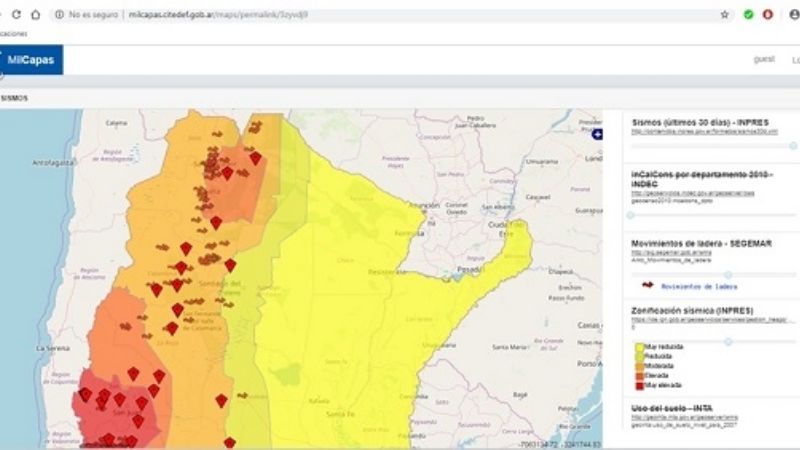
Task: Open the SEGEMAR layer URL link
Action: (671, 253)
